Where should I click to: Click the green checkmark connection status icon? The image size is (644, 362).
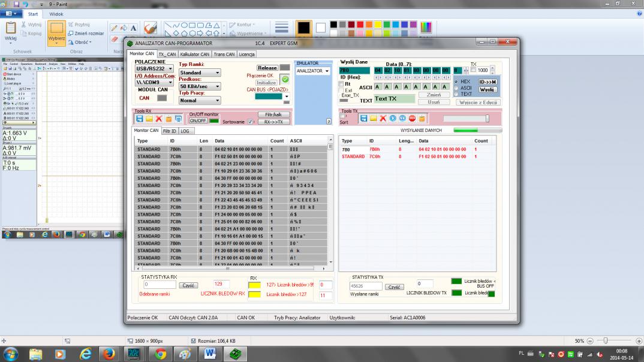(x=285, y=79)
